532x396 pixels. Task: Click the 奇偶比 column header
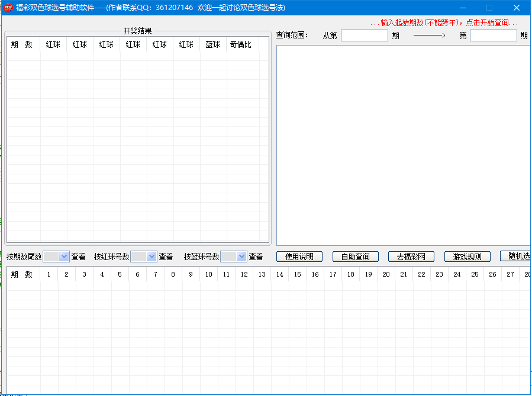point(241,45)
